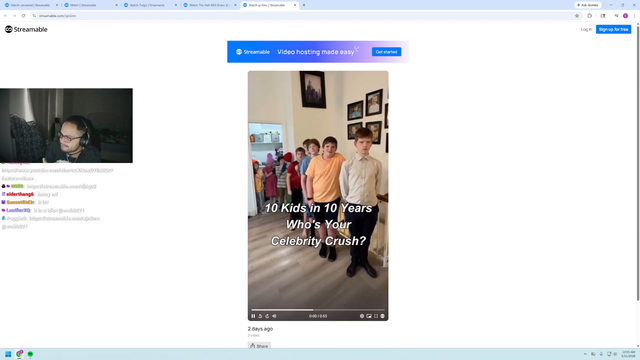
Task: Pause the video with the pause button
Action: 253,316
